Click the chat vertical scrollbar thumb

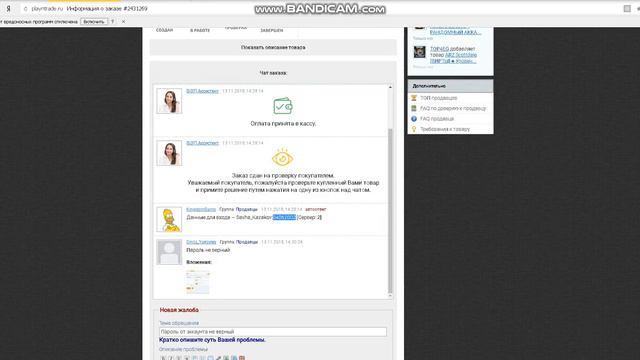tap(390, 210)
